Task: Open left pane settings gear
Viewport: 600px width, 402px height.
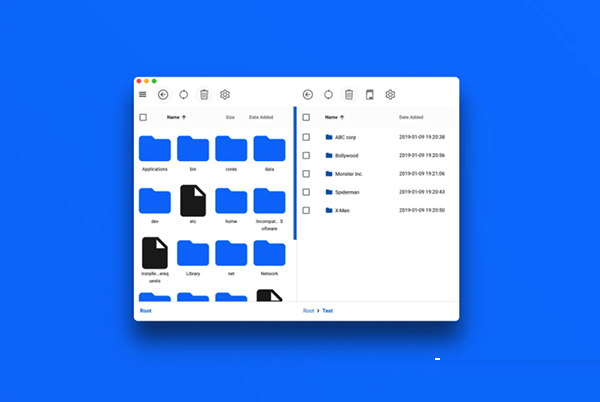Action: [225, 94]
